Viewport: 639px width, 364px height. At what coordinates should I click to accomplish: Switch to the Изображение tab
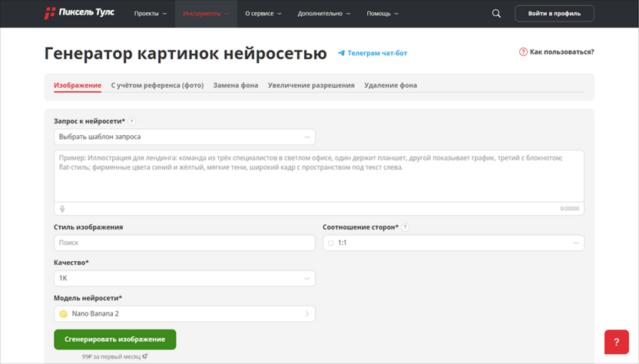point(78,85)
